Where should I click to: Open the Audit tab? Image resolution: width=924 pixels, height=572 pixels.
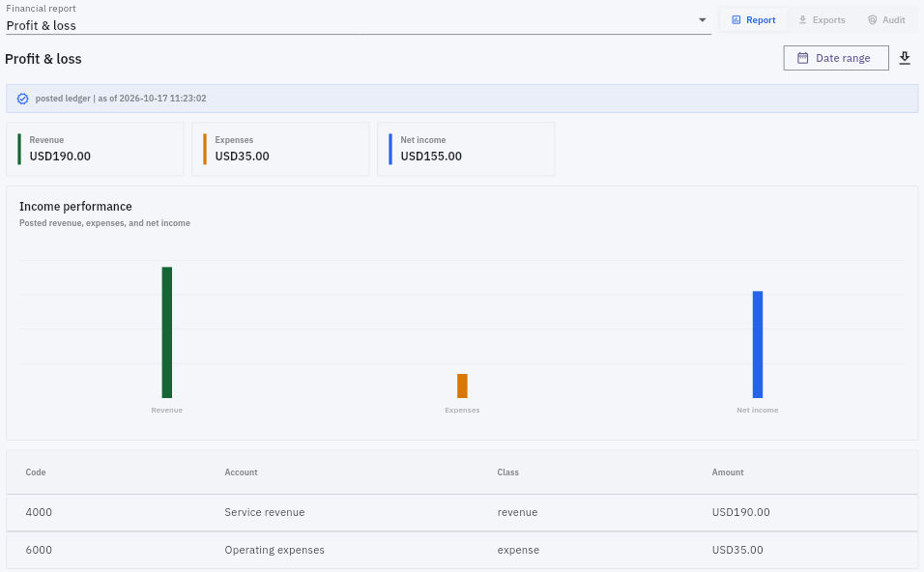click(886, 20)
